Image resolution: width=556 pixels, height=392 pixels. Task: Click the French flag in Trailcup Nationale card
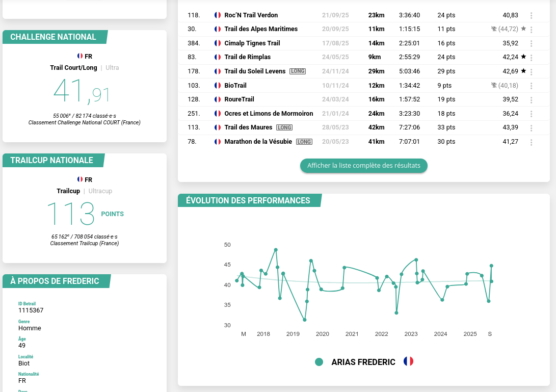click(80, 179)
